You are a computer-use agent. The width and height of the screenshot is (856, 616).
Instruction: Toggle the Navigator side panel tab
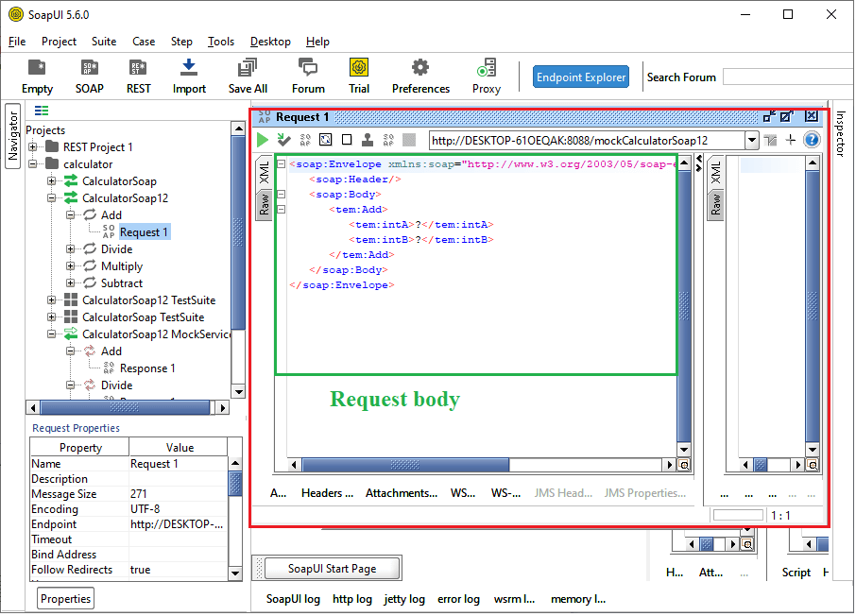[x=13, y=136]
